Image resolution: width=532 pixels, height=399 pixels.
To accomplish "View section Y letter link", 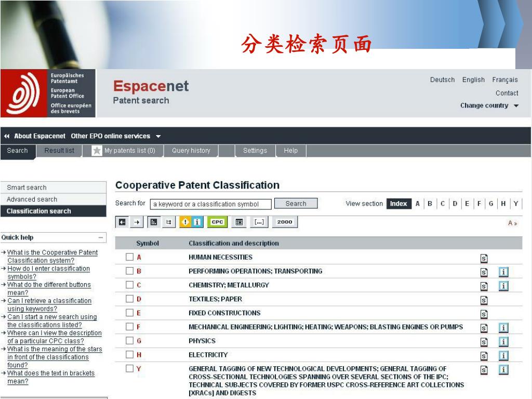I will [516, 204].
